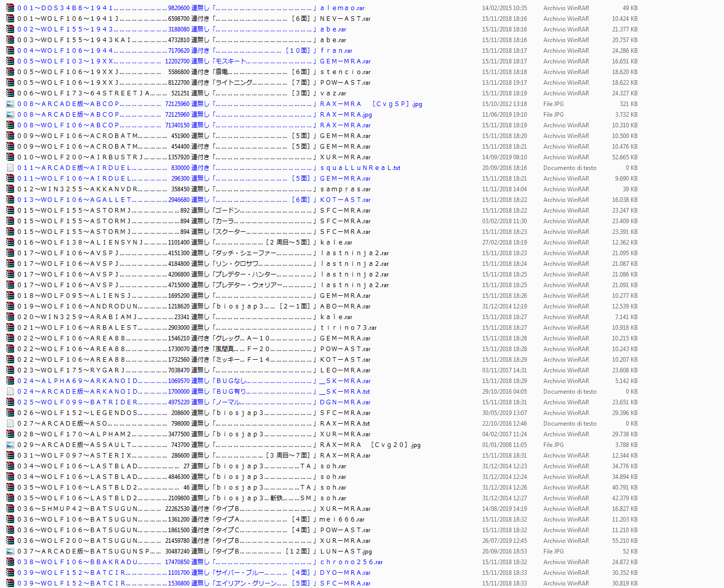Click the text document icon of squaLLuNReaL.txt
This screenshot has width=724, height=588.
click(x=10, y=168)
